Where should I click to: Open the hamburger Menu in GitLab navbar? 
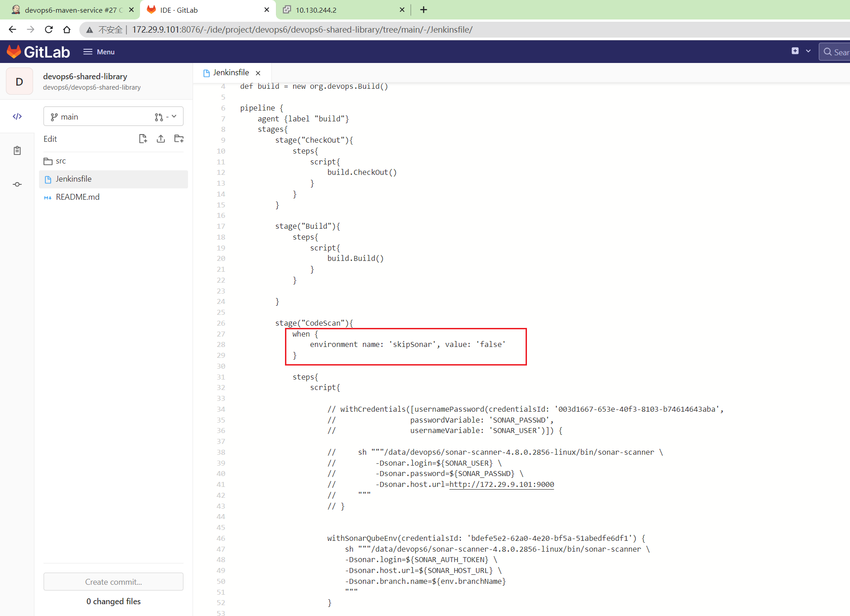tap(99, 52)
